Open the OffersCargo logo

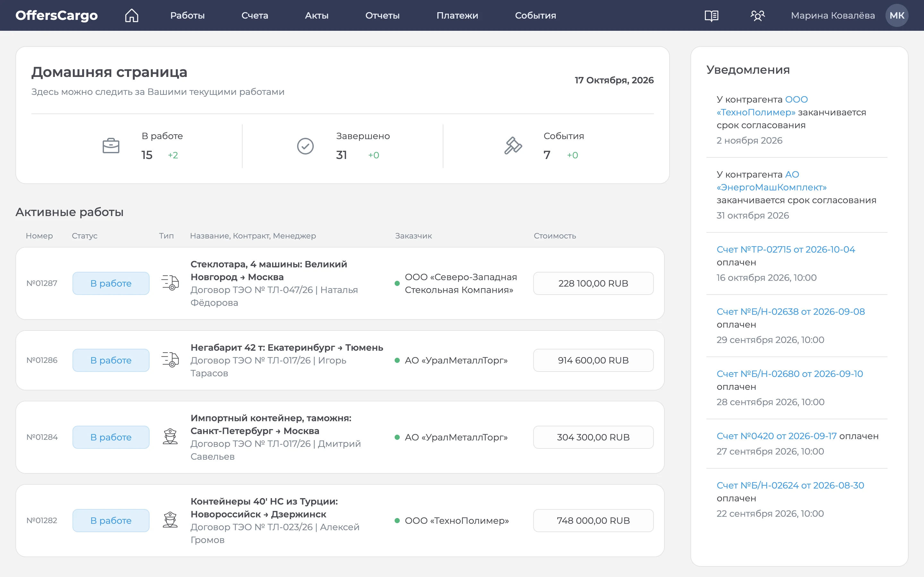click(56, 15)
